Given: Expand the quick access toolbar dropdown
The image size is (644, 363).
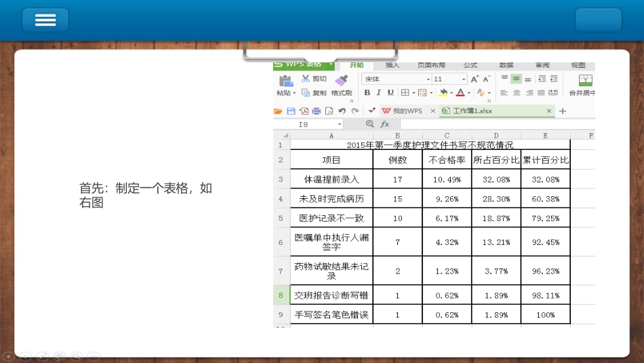Looking at the screenshot, I should click(371, 111).
